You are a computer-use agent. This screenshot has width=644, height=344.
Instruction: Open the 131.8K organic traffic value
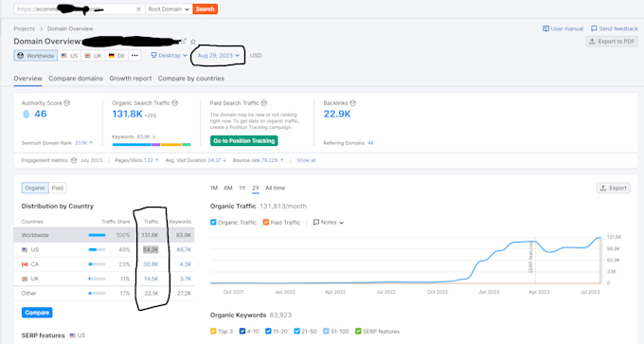(x=127, y=114)
